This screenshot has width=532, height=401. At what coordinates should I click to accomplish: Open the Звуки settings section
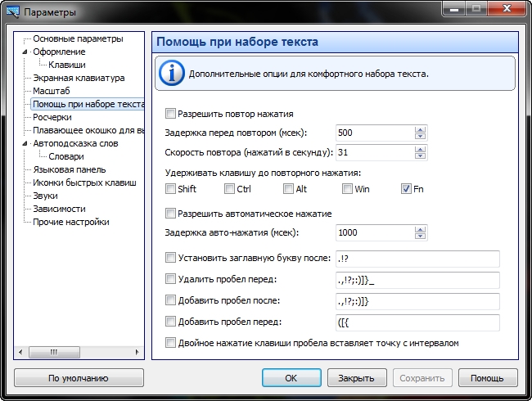(x=45, y=196)
